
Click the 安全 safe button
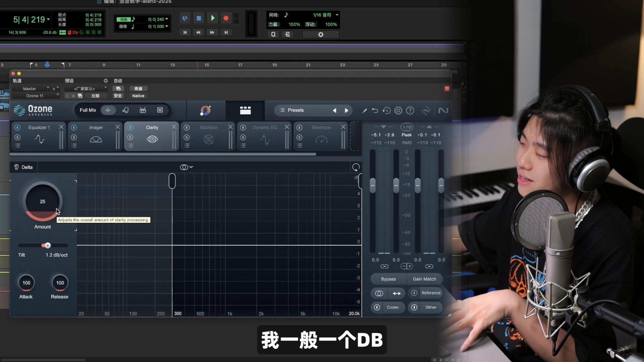tap(118, 96)
